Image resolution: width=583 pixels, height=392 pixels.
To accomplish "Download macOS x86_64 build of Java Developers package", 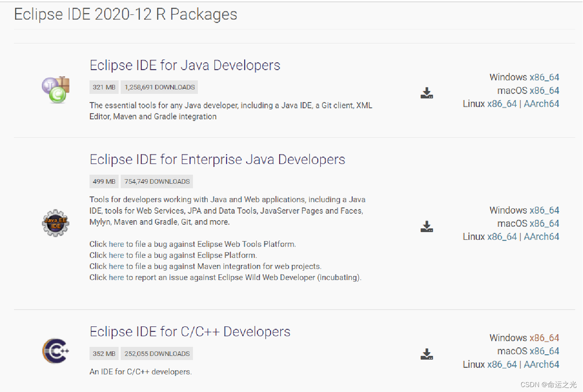I will 544,90.
